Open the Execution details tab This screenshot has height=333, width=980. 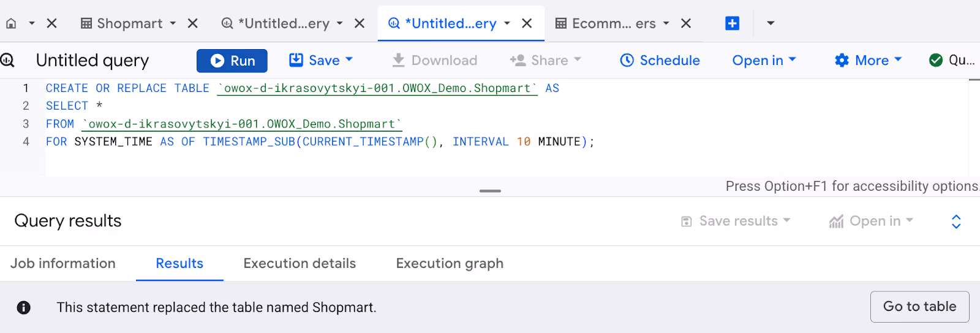pyautogui.click(x=300, y=264)
